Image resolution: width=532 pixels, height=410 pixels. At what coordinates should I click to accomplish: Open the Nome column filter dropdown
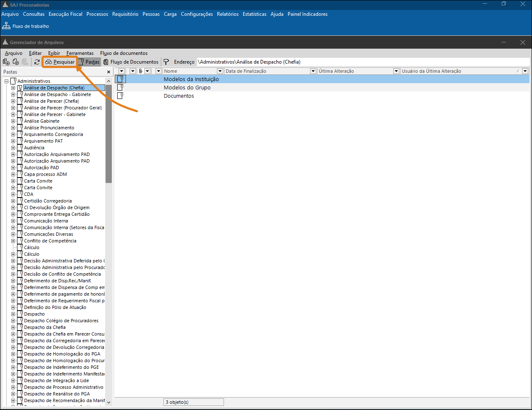point(220,71)
